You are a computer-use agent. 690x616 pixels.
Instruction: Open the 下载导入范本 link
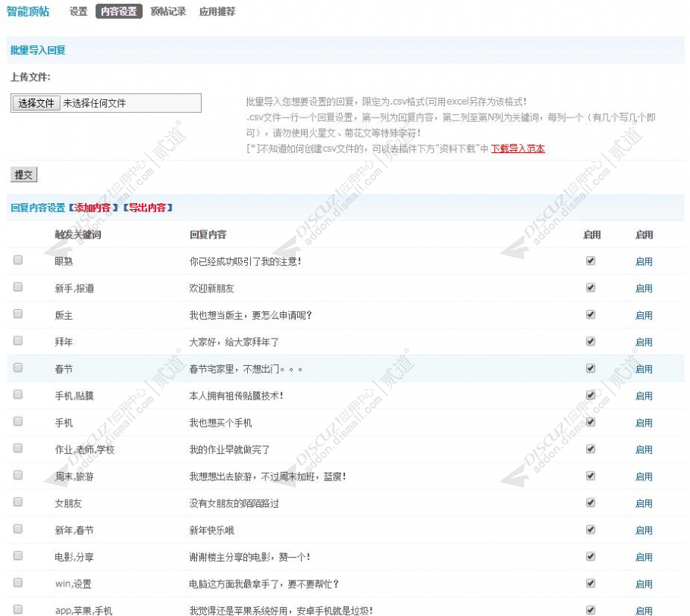518,149
